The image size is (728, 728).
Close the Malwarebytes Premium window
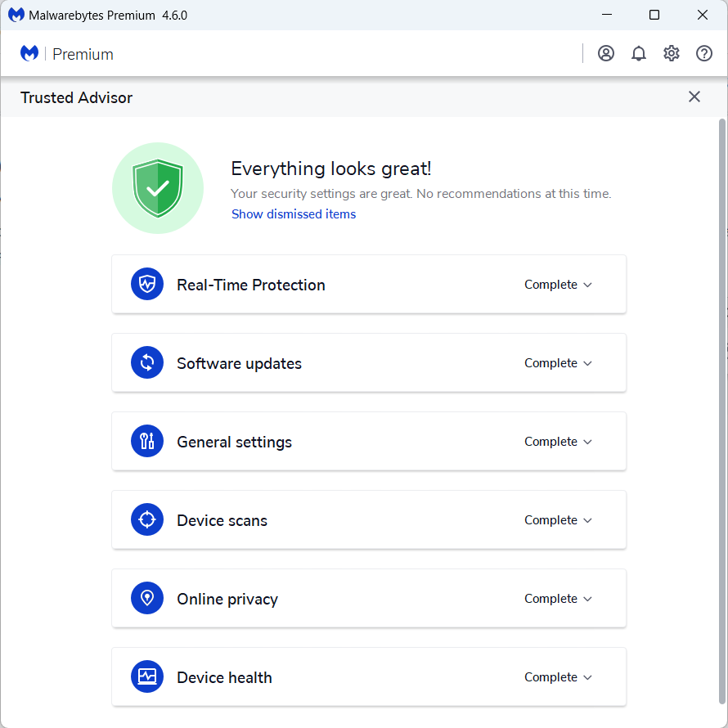pyautogui.click(x=703, y=15)
